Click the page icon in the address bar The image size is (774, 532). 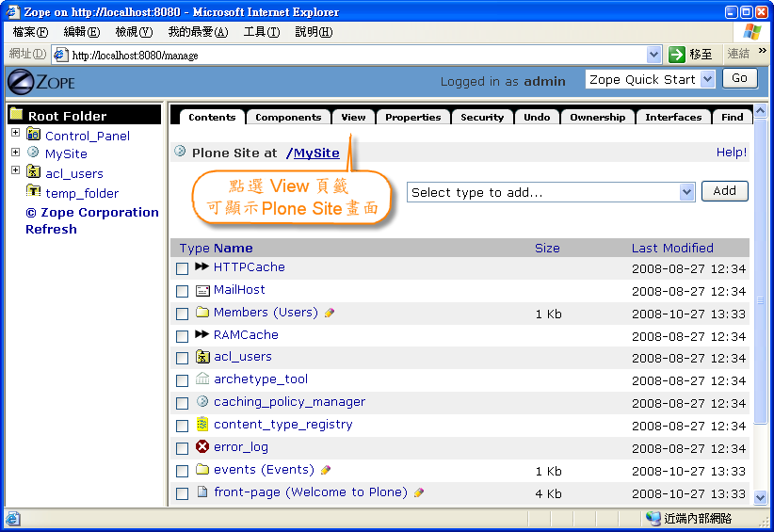tap(60, 55)
